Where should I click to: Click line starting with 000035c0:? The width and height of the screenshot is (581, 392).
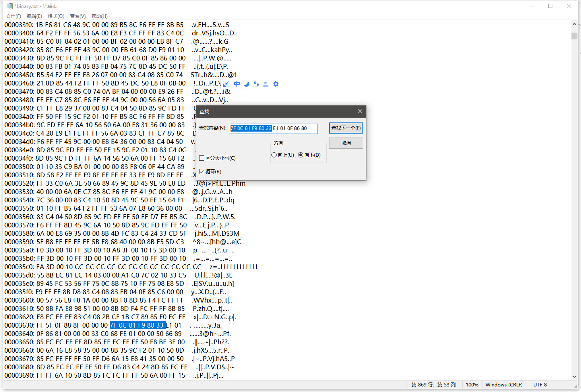point(132,267)
